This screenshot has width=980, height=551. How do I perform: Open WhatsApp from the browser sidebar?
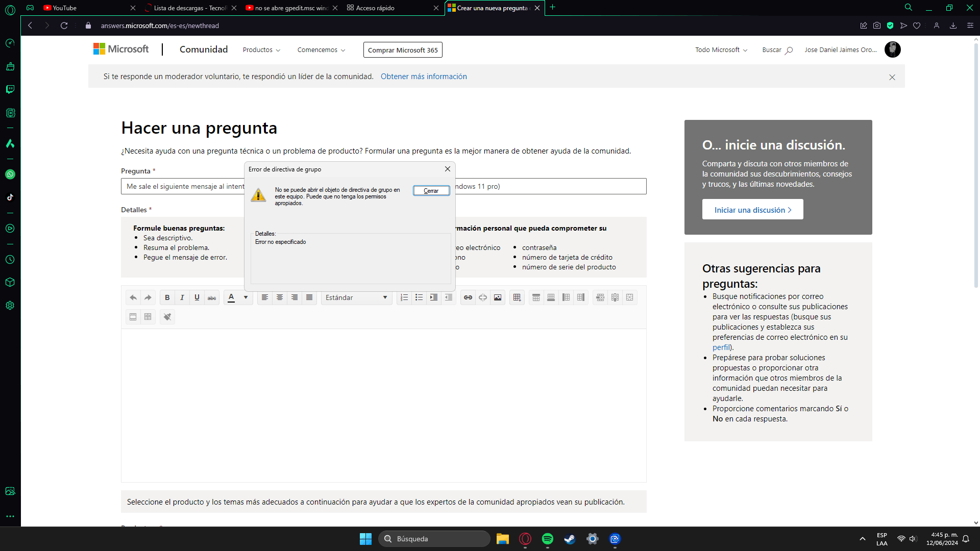(10, 174)
